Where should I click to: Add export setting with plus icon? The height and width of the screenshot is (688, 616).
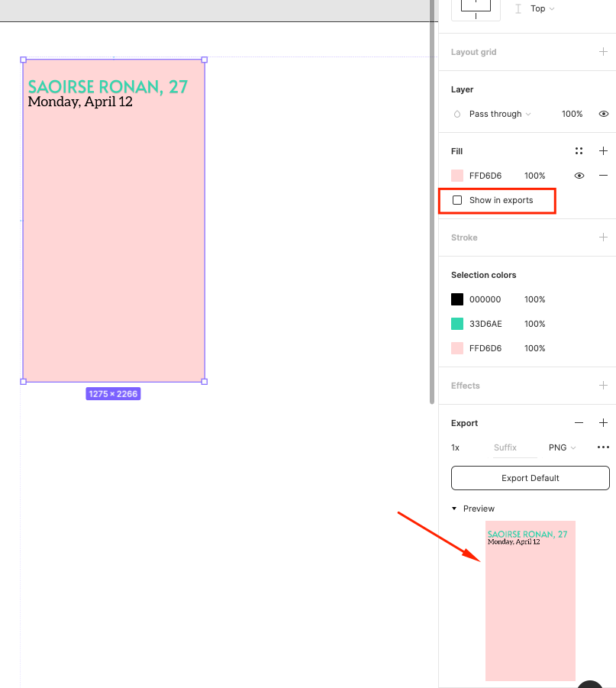603,423
